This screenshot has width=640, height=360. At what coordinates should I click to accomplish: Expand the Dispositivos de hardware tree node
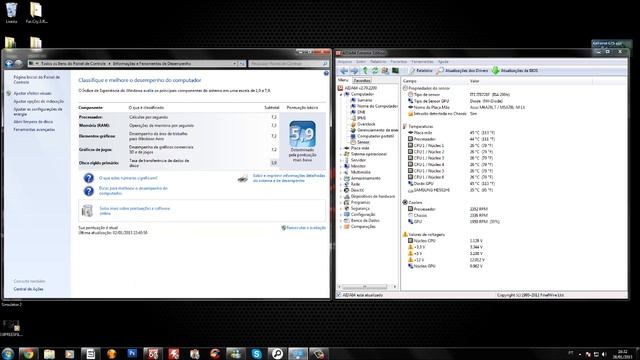coord(341,196)
